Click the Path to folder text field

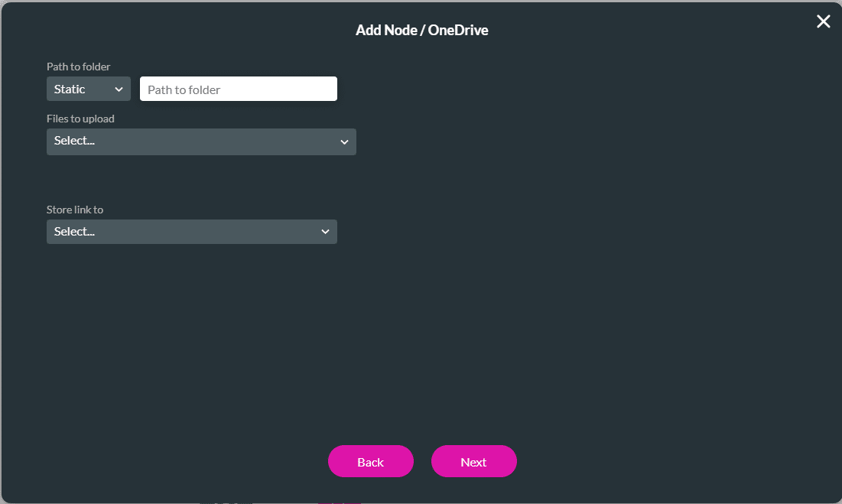pos(238,88)
